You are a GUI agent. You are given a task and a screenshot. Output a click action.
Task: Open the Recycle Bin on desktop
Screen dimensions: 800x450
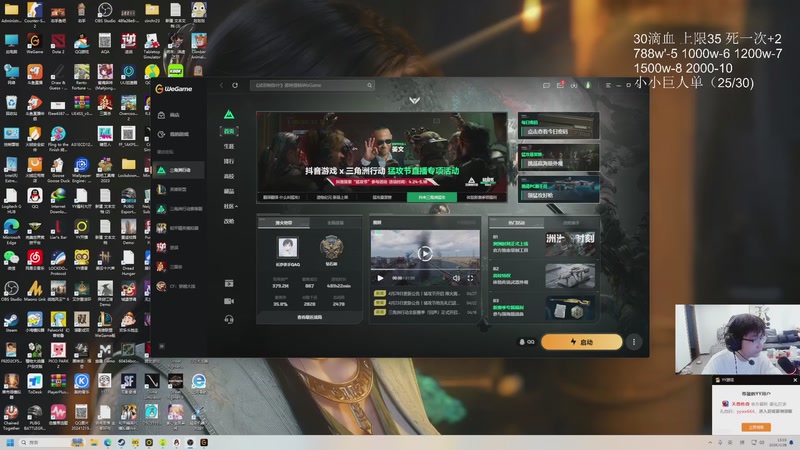(x=11, y=106)
